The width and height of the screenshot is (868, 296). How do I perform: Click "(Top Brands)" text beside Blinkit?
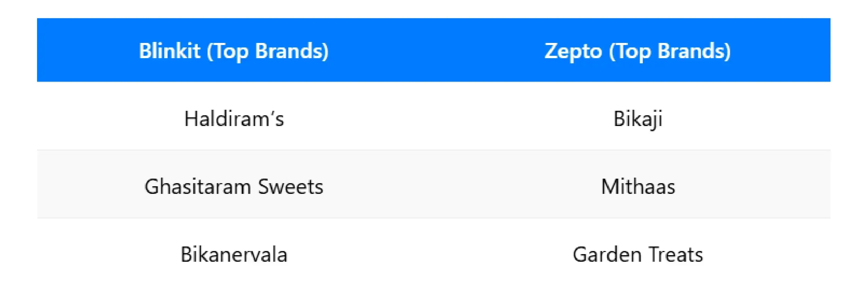pos(268,51)
